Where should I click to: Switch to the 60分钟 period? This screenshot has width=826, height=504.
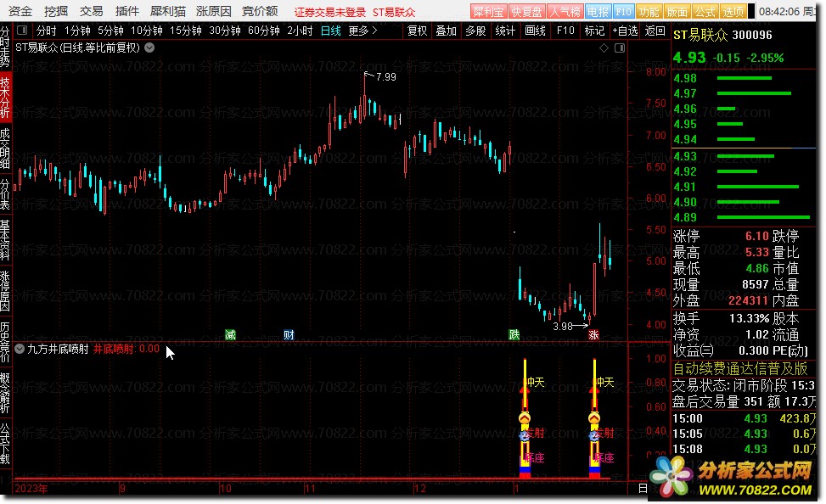click(x=264, y=31)
